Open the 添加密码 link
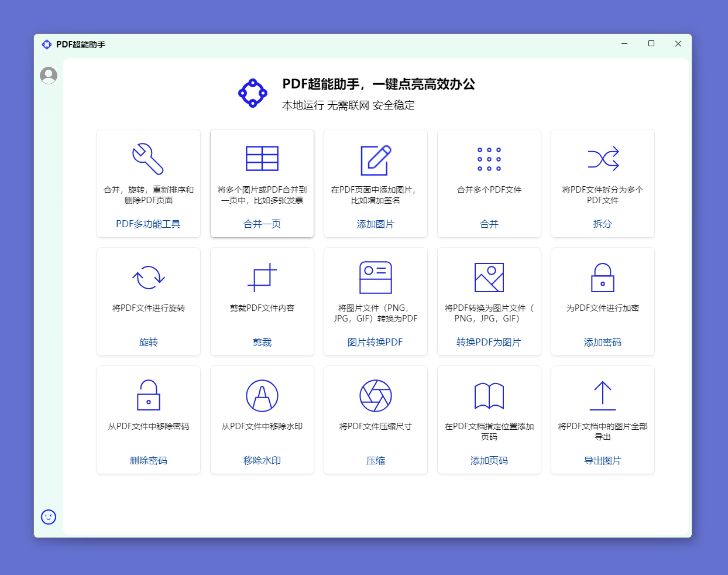The width and height of the screenshot is (728, 575). [x=603, y=343]
